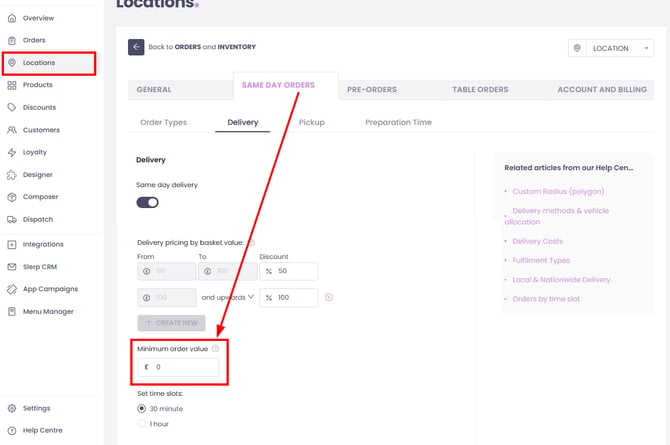Image resolution: width=670 pixels, height=445 pixels.
Task: Click the Dispatch truck icon
Action: tap(12, 219)
